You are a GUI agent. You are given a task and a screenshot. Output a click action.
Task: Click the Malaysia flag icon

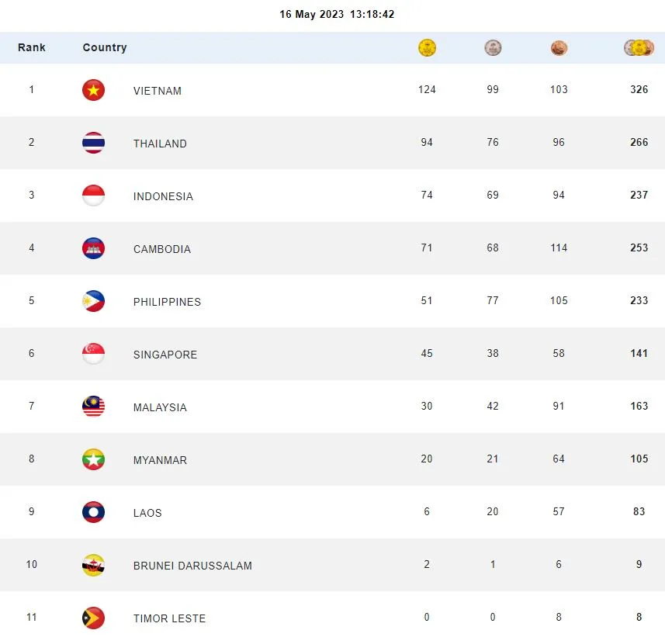(x=94, y=407)
